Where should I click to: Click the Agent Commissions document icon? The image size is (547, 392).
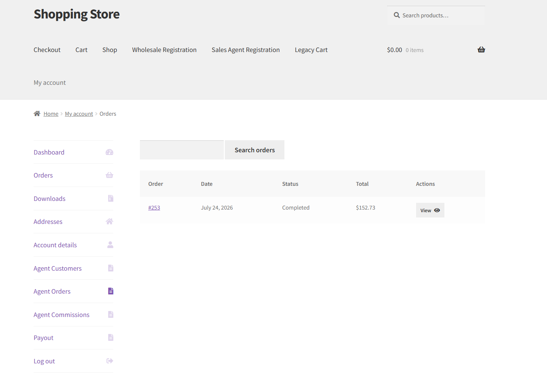111,314
